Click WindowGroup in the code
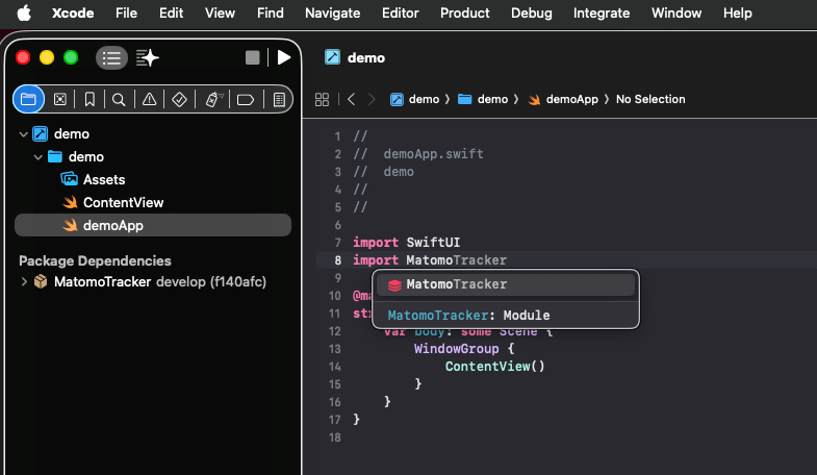The width and height of the screenshot is (817, 475). pyautogui.click(x=456, y=348)
